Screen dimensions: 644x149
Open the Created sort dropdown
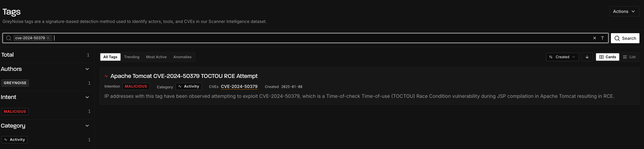click(562, 57)
